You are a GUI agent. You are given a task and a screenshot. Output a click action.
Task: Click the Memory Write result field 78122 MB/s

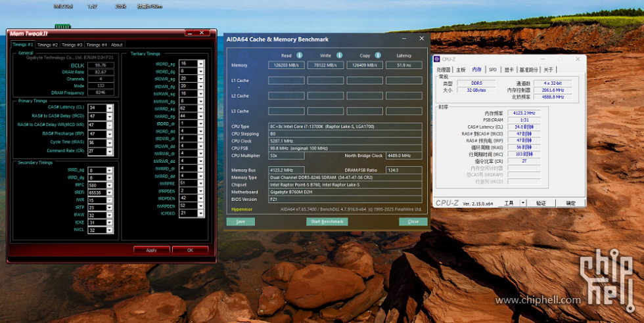pos(326,65)
